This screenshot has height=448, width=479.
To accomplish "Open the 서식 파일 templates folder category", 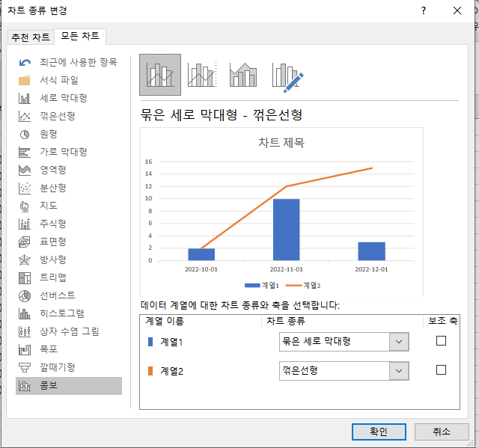I will (69, 80).
